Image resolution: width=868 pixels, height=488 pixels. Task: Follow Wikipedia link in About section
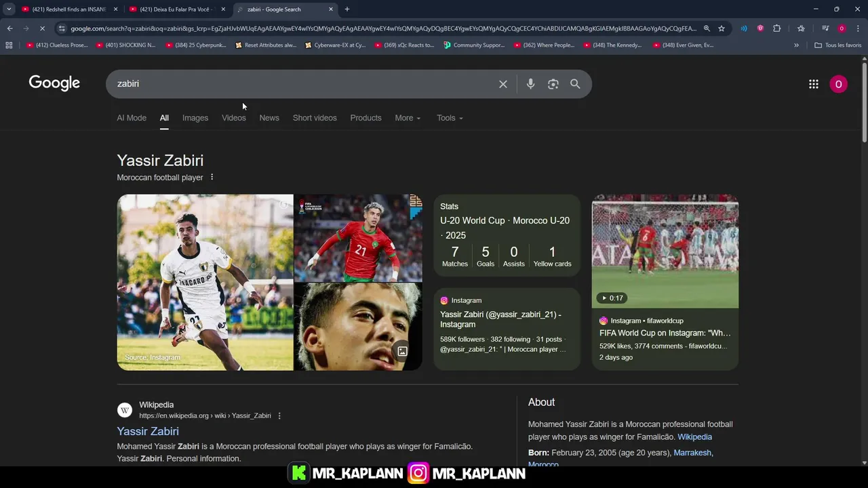pos(694,437)
